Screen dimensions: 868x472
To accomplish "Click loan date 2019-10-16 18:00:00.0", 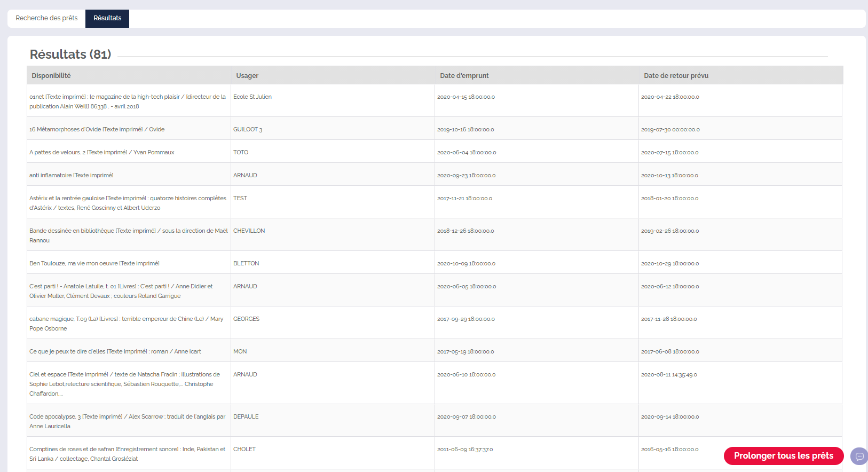I will coord(465,129).
